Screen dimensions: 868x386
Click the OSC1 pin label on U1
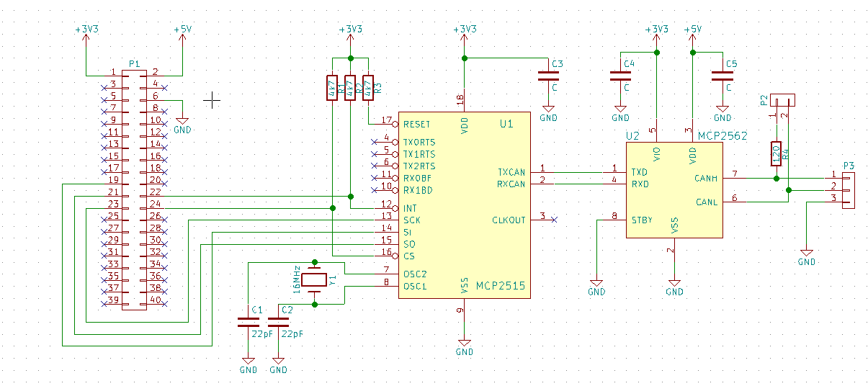coord(415,286)
